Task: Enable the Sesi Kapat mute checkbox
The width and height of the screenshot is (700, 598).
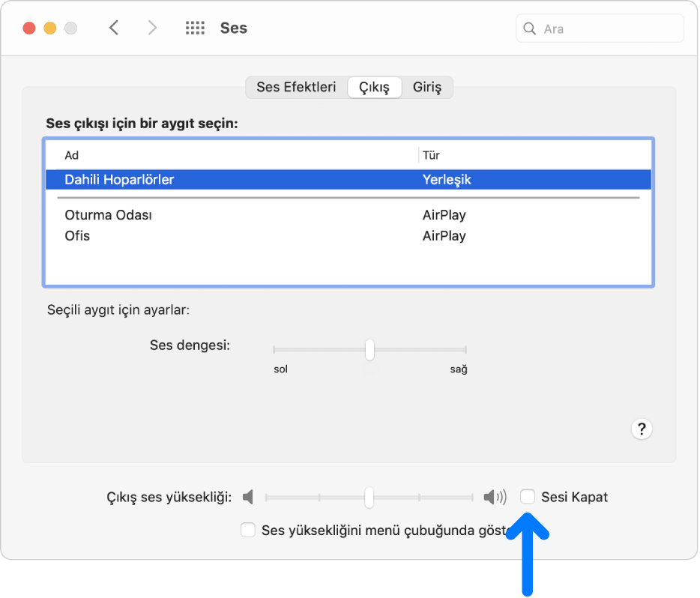Action: click(527, 496)
